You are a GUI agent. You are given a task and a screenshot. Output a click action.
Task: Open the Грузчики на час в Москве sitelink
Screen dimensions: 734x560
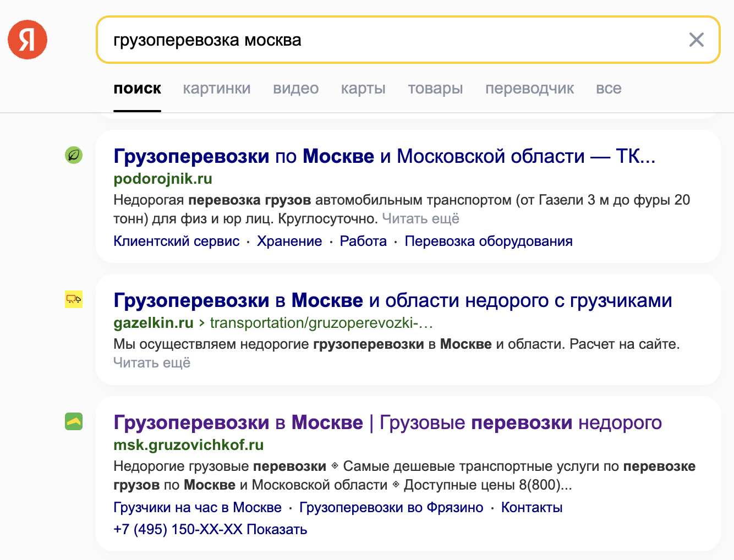pyautogui.click(x=198, y=507)
